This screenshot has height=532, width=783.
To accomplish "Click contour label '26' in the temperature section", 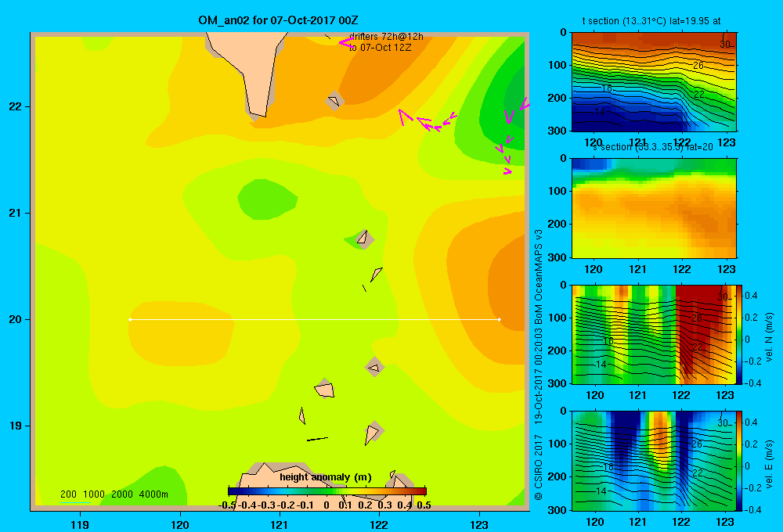I will (698, 66).
